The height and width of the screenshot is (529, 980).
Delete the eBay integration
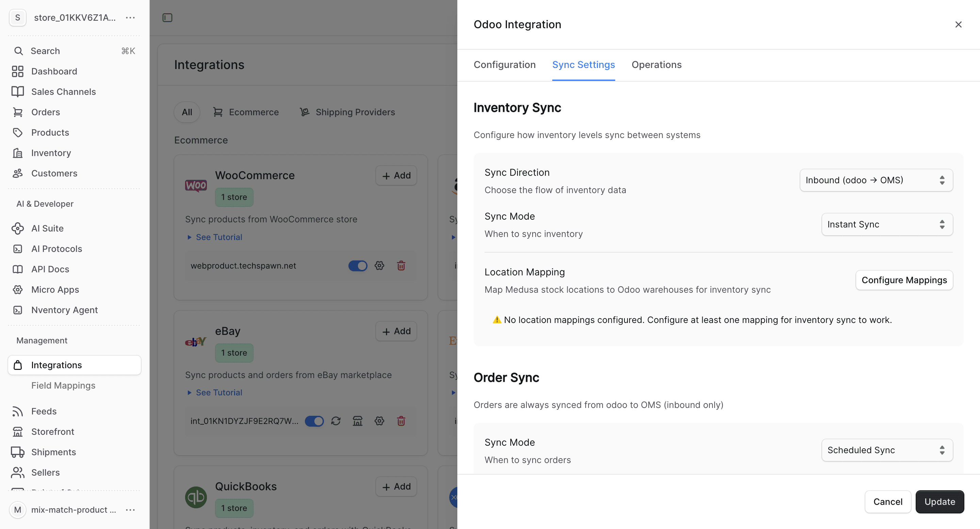(401, 421)
